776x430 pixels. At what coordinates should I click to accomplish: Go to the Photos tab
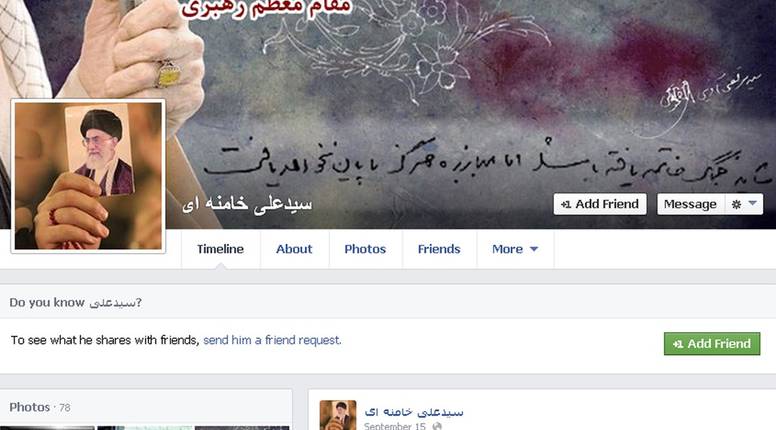coord(365,249)
